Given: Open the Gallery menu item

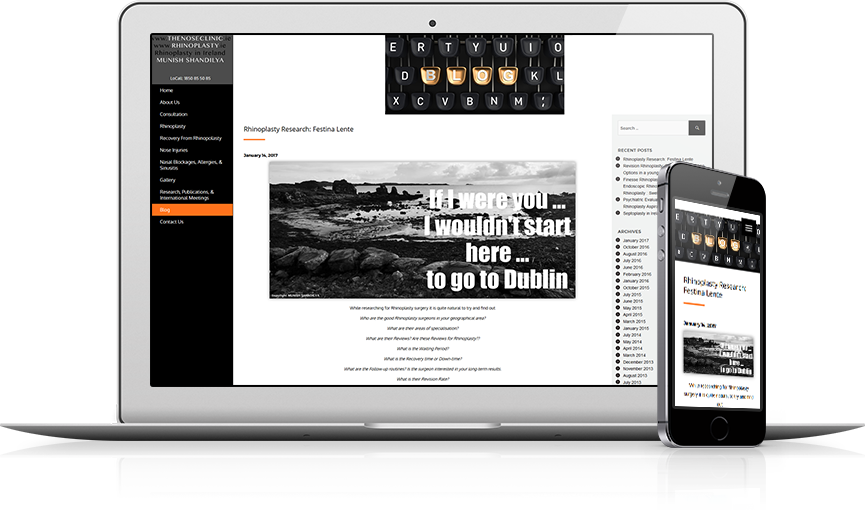Looking at the screenshot, I should (167, 180).
